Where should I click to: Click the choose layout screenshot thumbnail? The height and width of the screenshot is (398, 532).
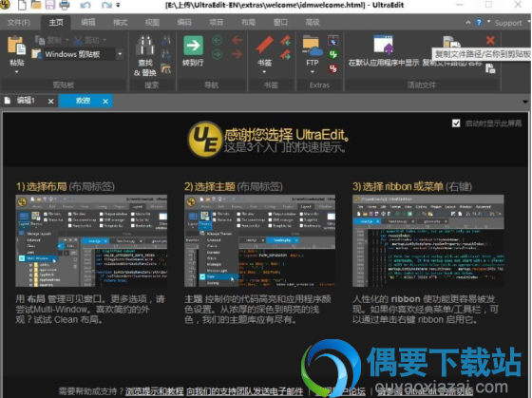coord(91,240)
